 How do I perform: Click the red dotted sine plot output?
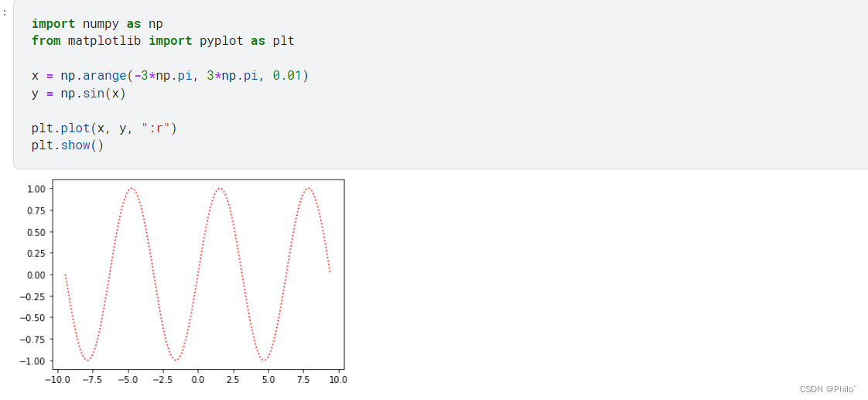[199, 275]
